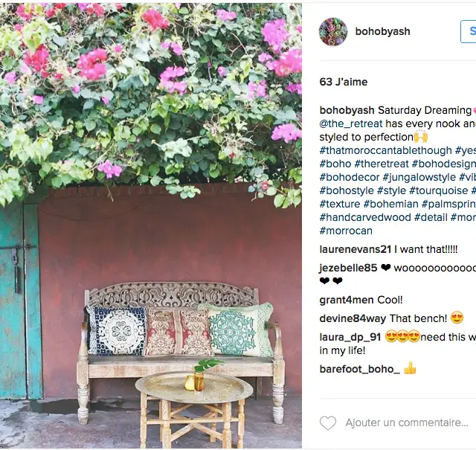The width and height of the screenshot is (476, 450).
Task: Open hashtag #thatmoroccantablethough
Action: [385, 150]
